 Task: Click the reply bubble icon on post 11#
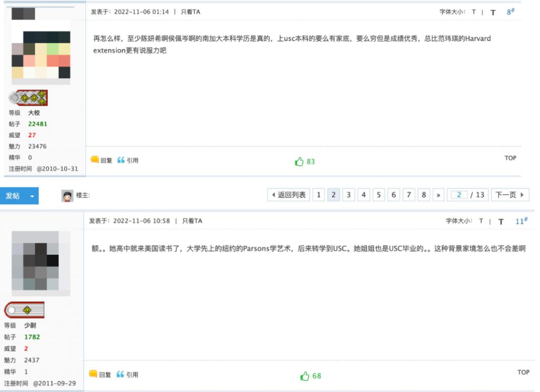pos(93,374)
